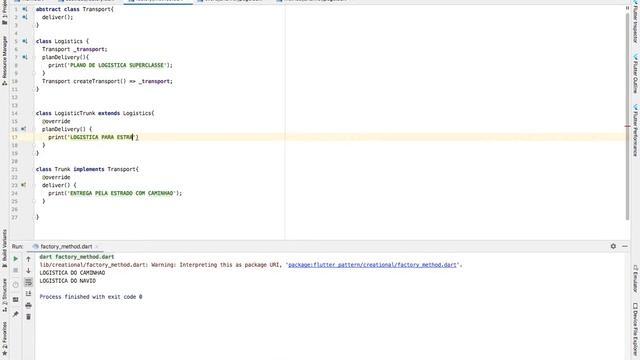Viewport: 640px width, 360px height.
Task: Click the Print console output icon
Action: point(28,305)
